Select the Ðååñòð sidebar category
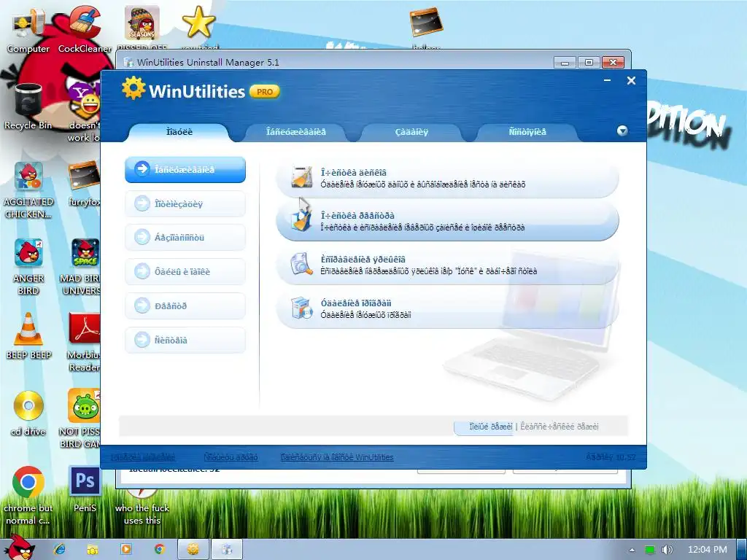747x560 pixels. tap(185, 306)
